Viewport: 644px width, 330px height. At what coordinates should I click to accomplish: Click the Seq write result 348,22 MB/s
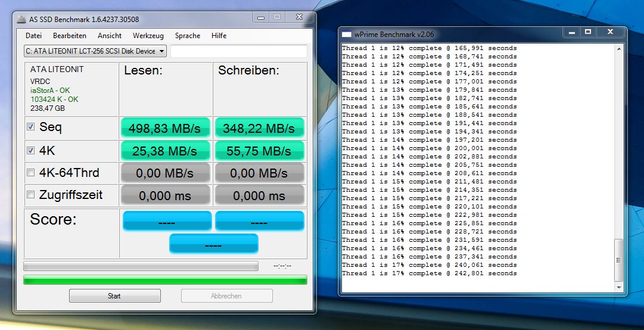click(x=259, y=128)
